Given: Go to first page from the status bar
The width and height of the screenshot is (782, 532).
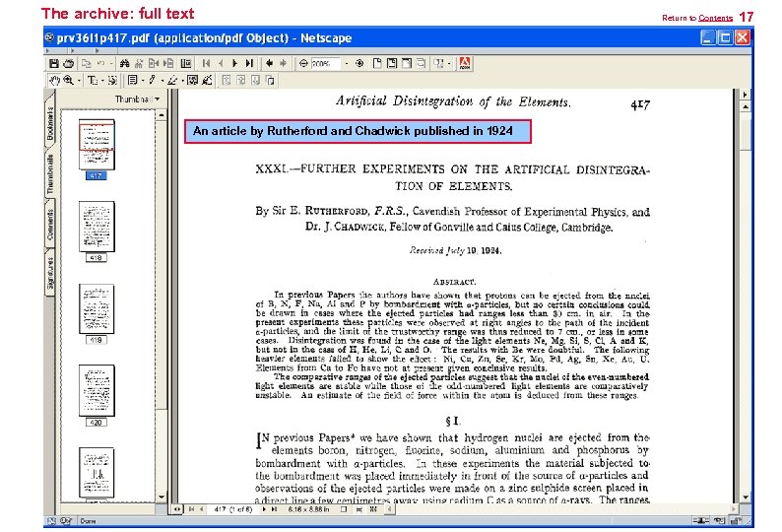Looking at the screenshot, I should 191,509.
